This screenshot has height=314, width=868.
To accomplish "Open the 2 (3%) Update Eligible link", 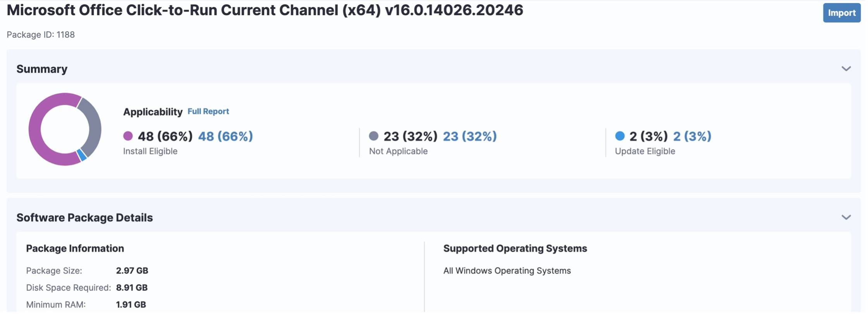I will tap(692, 136).
